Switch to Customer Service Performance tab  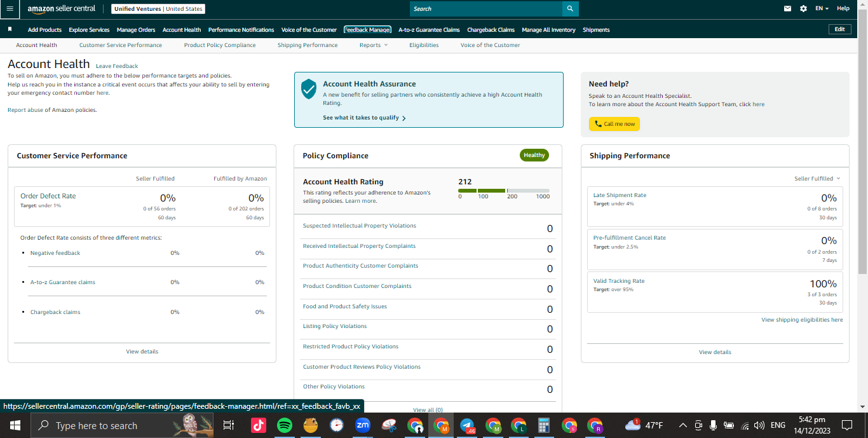pyautogui.click(x=121, y=45)
